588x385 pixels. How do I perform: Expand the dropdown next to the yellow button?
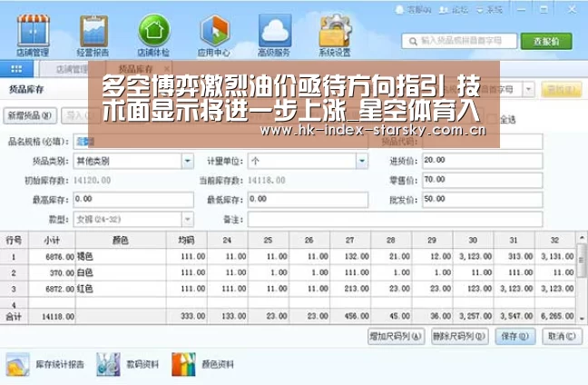pos(529,89)
